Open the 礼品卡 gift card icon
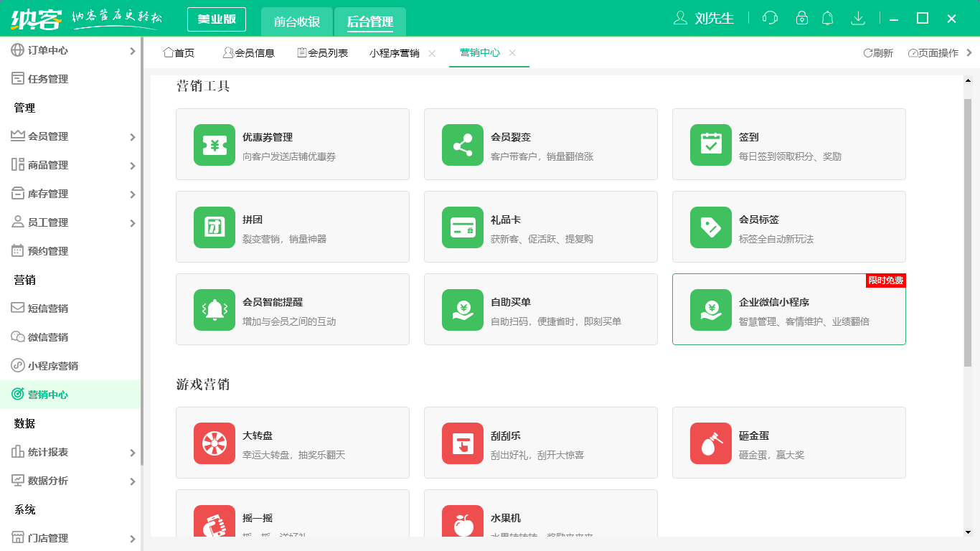 462,227
